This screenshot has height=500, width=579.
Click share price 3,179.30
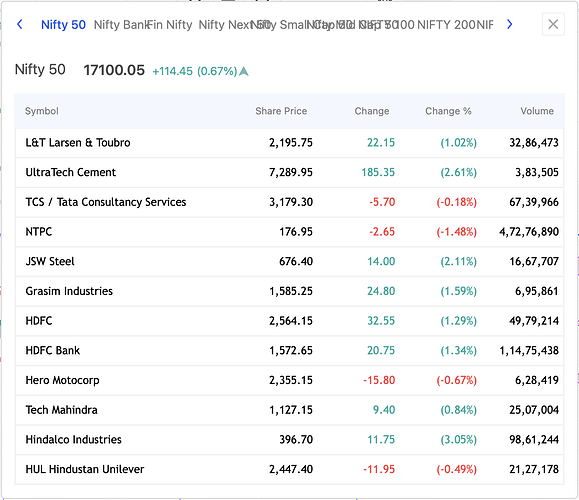pos(291,202)
